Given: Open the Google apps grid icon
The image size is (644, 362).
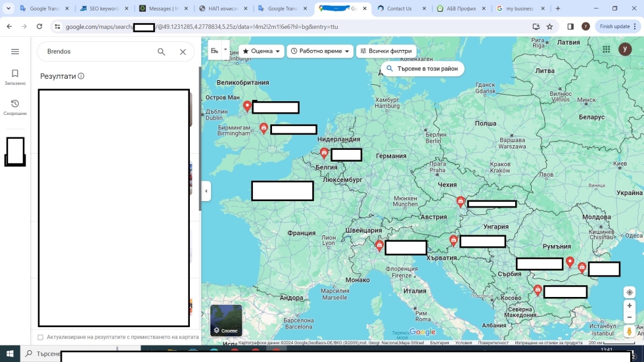Looking at the screenshot, I should (606, 50).
